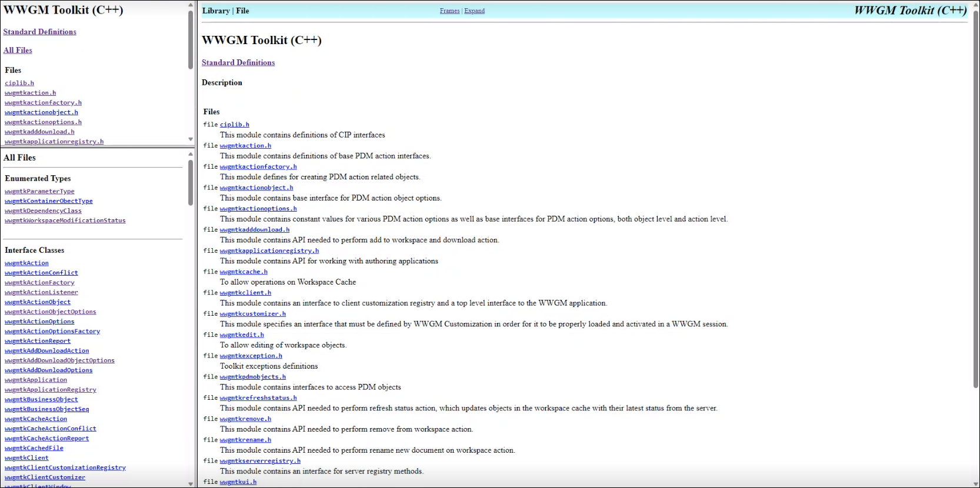Click the Expand link in the header
Viewport: 980px width, 488px height.
click(x=474, y=11)
